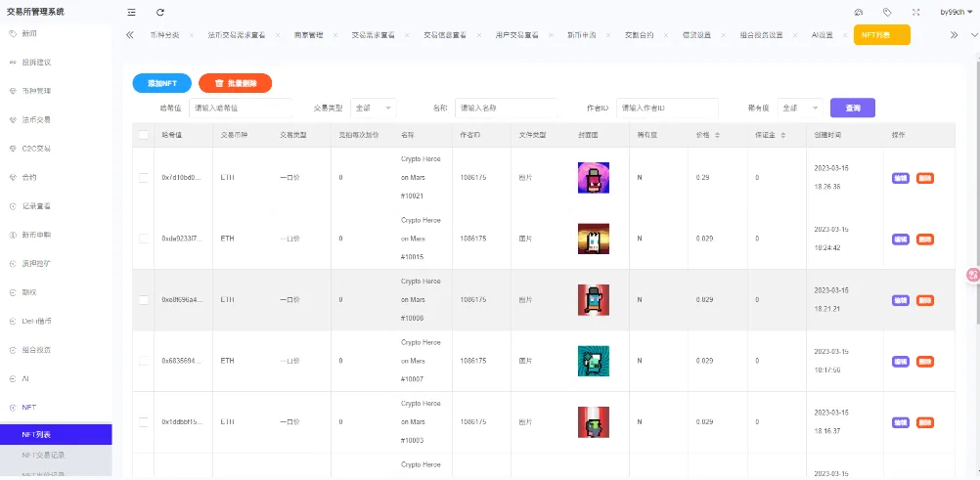Switch to the AI设置 tab

(822, 35)
